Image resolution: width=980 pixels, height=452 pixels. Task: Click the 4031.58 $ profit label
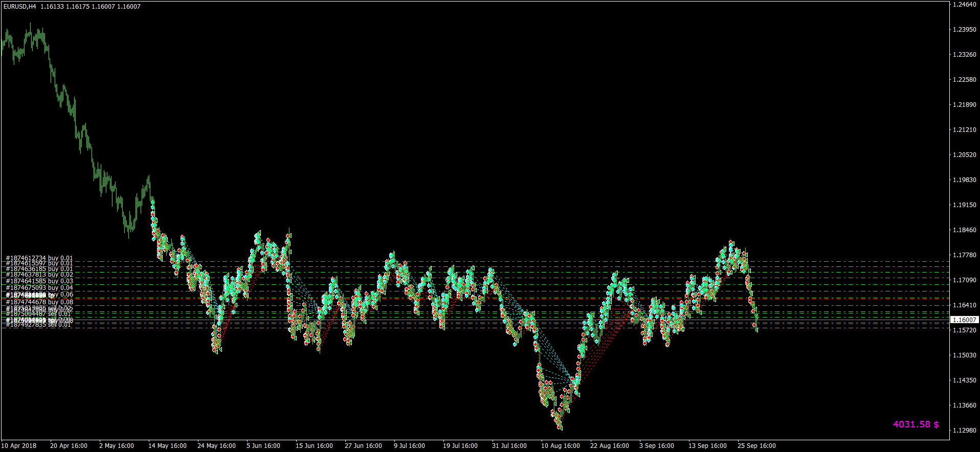click(916, 424)
